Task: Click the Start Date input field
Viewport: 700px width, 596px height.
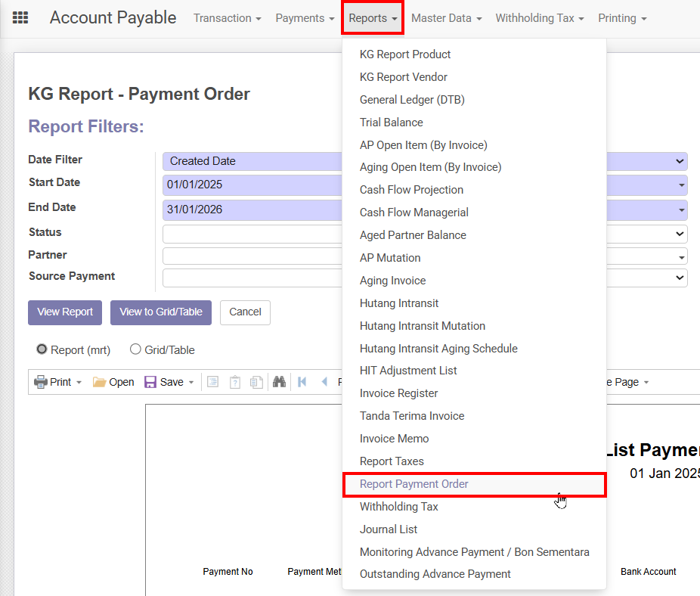Action: pyautogui.click(x=249, y=185)
